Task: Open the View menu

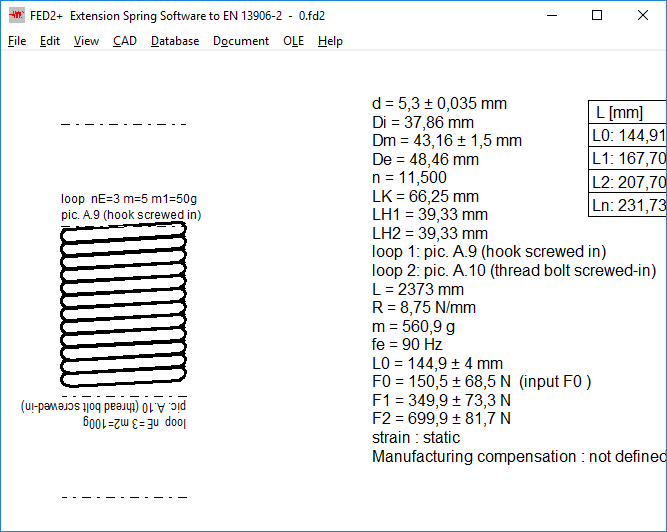Action: [x=86, y=41]
